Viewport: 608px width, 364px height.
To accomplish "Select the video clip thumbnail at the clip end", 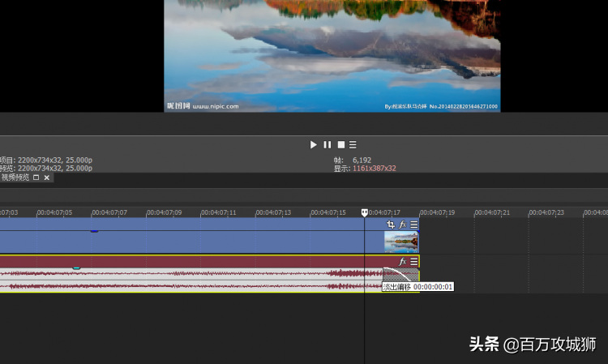I will click(x=400, y=241).
